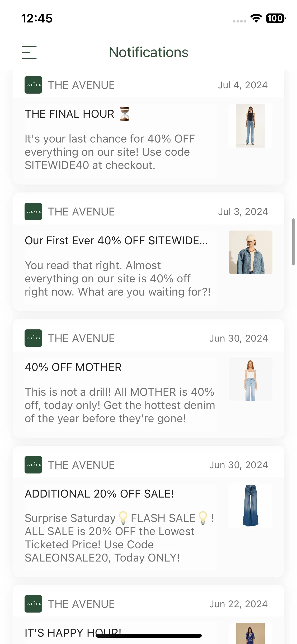Tap the battery indicator showing 100

276,18
